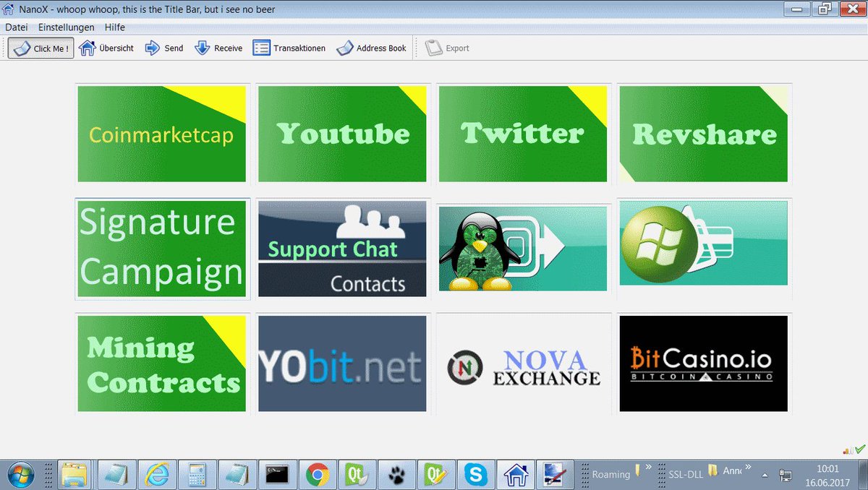The width and height of the screenshot is (868, 490).
Task: Switch to the NanoX house taskbar icon
Action: click(516, 475)
